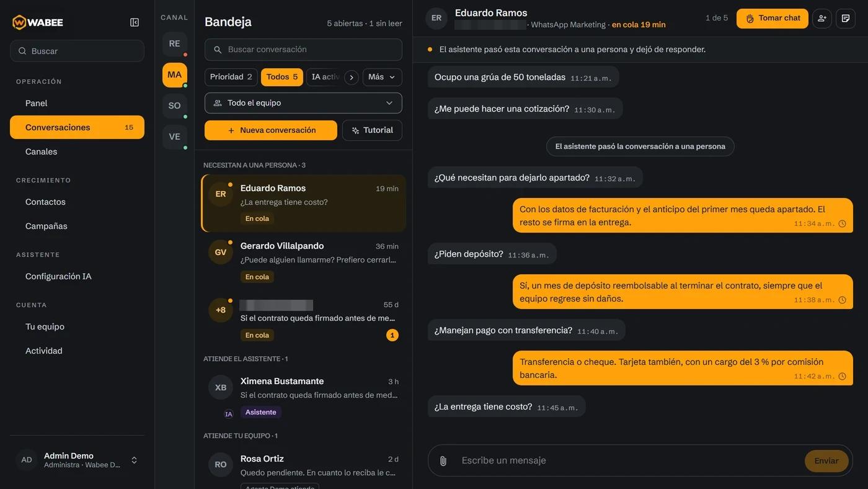
Task: Toggle the Prioridad filter chip
Action: tap(231, 77)
